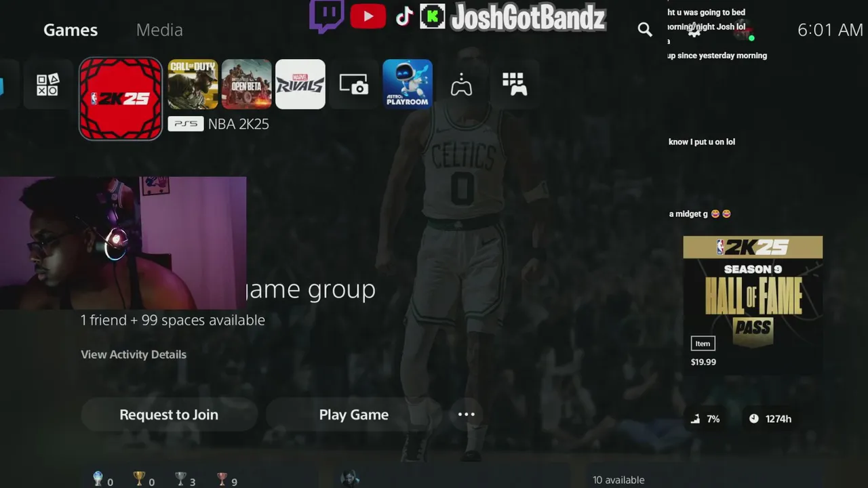Image resolution: width=868 pixels, height=488 pixels.
Task: Click the TikTok logo in overlay
Action: [404, 17]
